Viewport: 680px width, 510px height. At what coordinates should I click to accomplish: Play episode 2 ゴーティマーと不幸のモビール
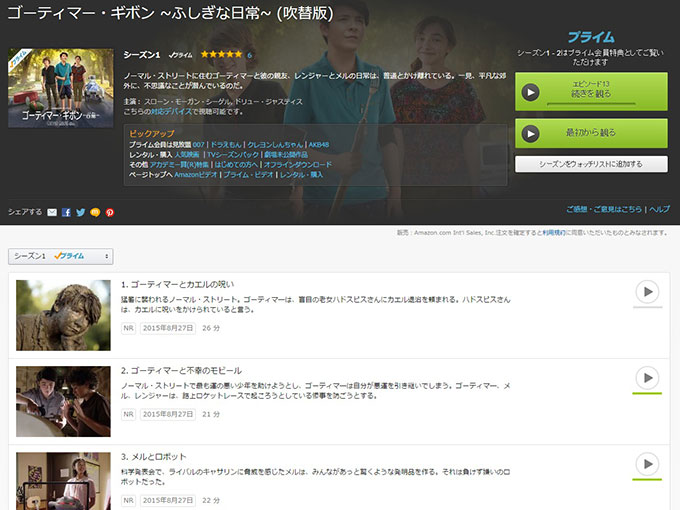(647, 378)
